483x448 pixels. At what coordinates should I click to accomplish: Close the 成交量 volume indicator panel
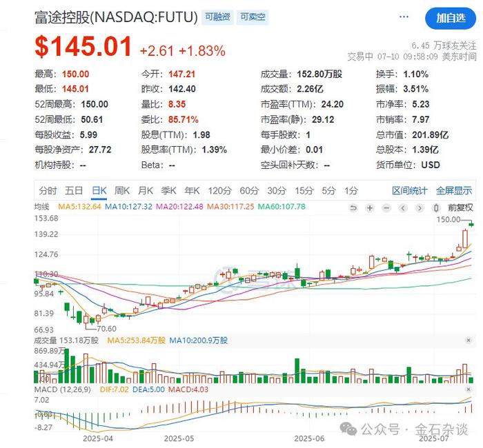tap(469, 340)
